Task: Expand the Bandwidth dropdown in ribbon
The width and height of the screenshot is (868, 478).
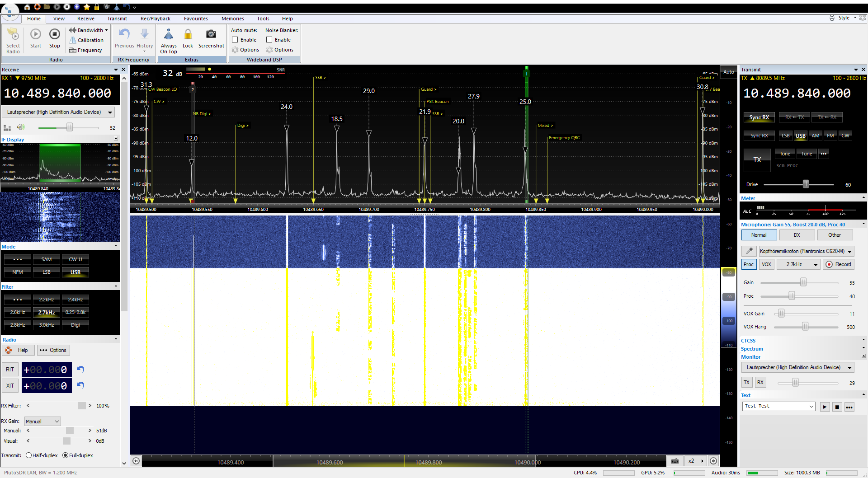Action: pyautogui.click(x=90, y=30)
